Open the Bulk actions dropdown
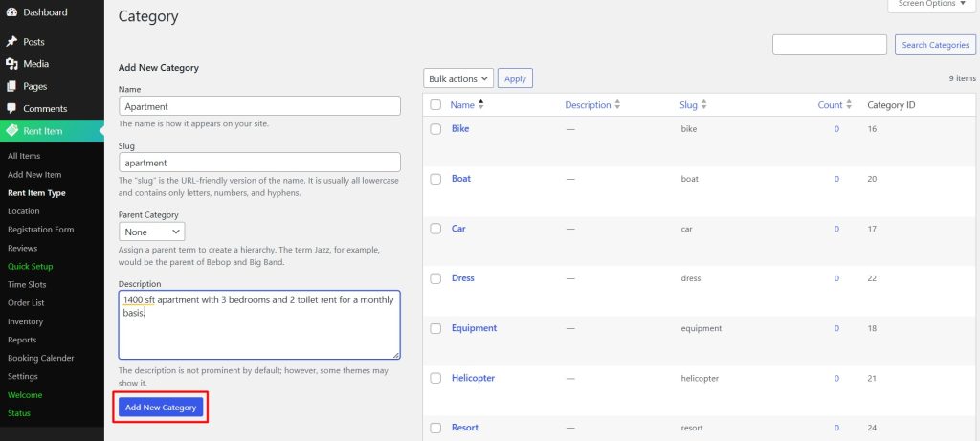 [x=457, y=78]
